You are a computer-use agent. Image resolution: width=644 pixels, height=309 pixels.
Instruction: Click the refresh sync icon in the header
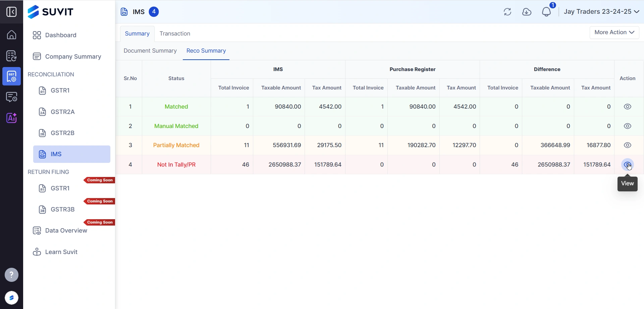(507, 12)
